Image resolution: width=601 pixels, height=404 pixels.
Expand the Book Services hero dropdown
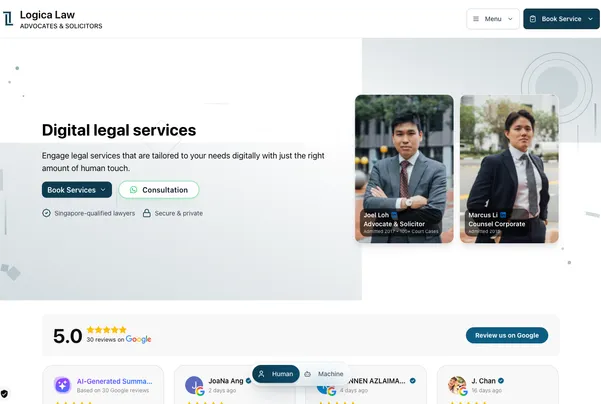(x=77, y=190)
